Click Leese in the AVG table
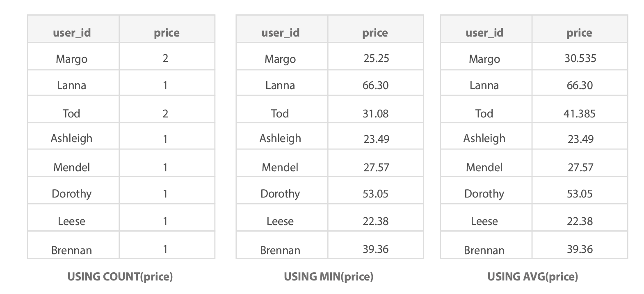 click(x=484, y=221)
